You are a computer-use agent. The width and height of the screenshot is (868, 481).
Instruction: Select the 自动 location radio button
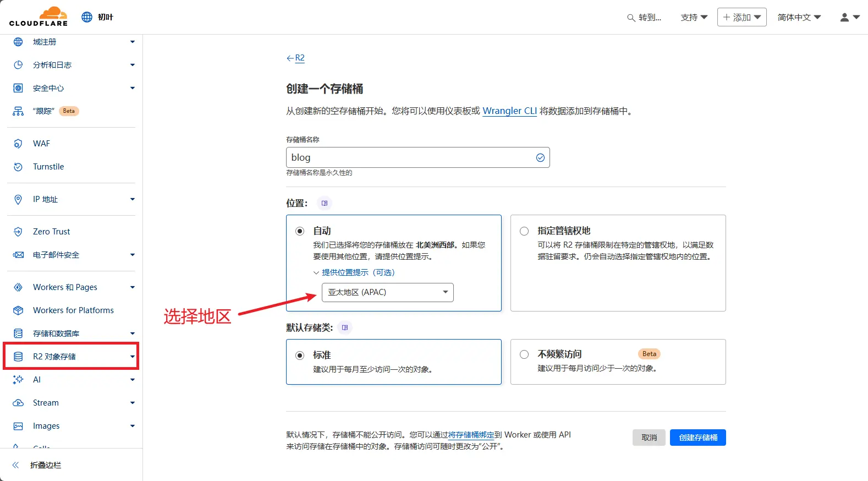(x=300, y=231)
